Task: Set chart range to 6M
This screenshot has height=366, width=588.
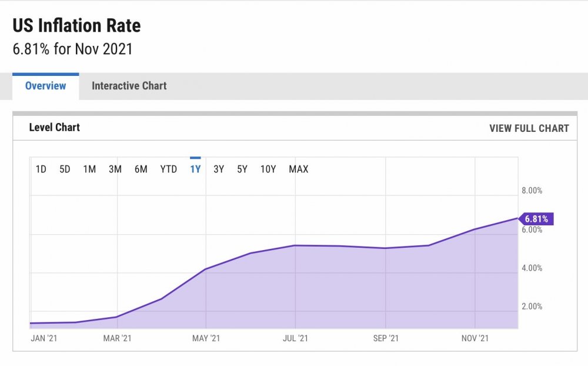Action: coord(141,169)
